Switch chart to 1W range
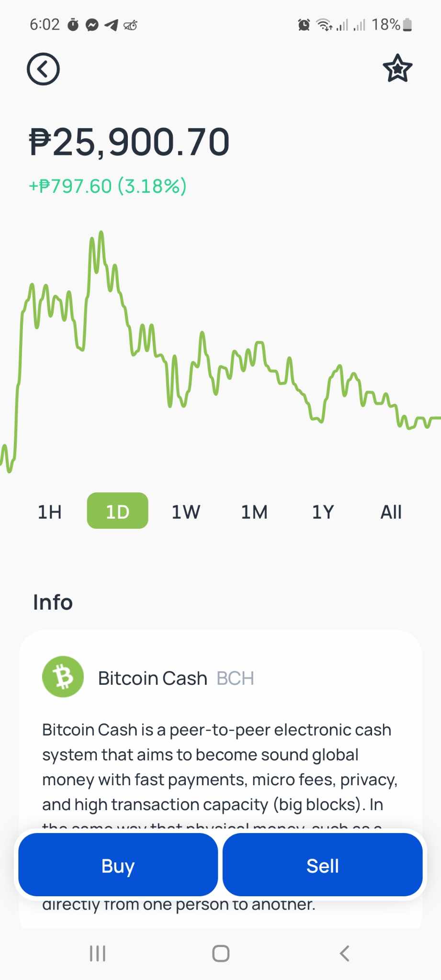 (x=186, y=512)
